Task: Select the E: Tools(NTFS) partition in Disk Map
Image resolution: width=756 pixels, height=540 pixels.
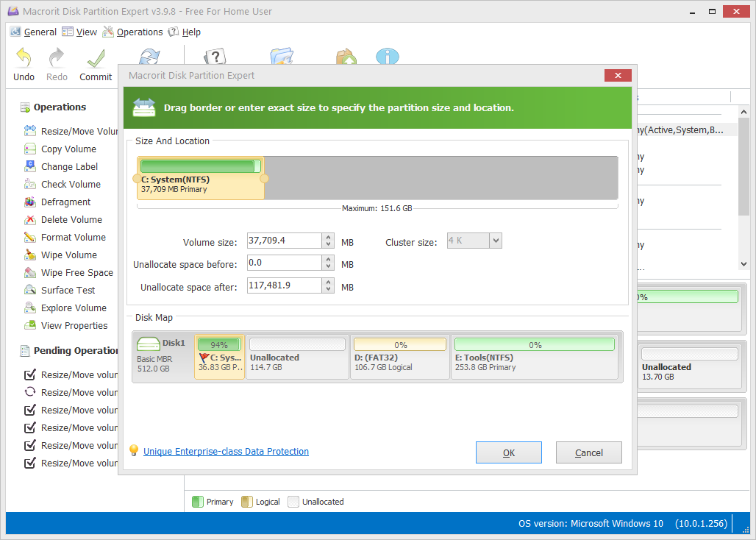Action: coord(534,357)
